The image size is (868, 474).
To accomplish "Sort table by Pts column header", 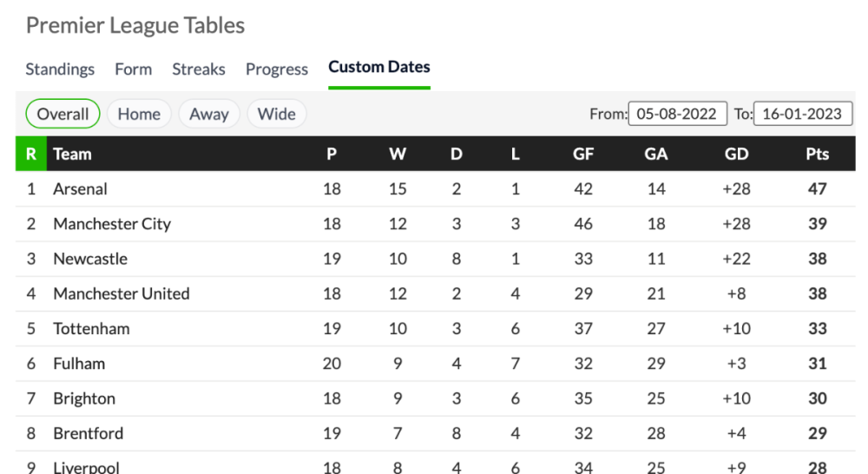I will (817, 154).
